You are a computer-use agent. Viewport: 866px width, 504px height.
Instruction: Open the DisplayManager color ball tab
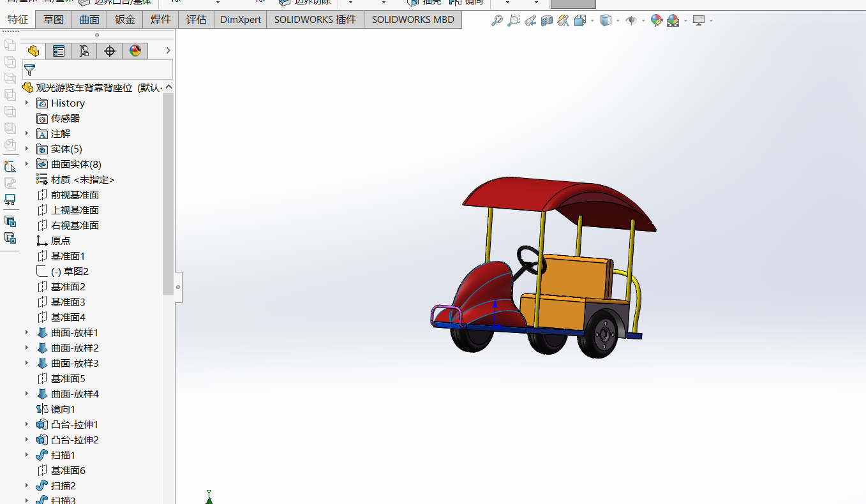pyautogui.click(x=135, y=51)
